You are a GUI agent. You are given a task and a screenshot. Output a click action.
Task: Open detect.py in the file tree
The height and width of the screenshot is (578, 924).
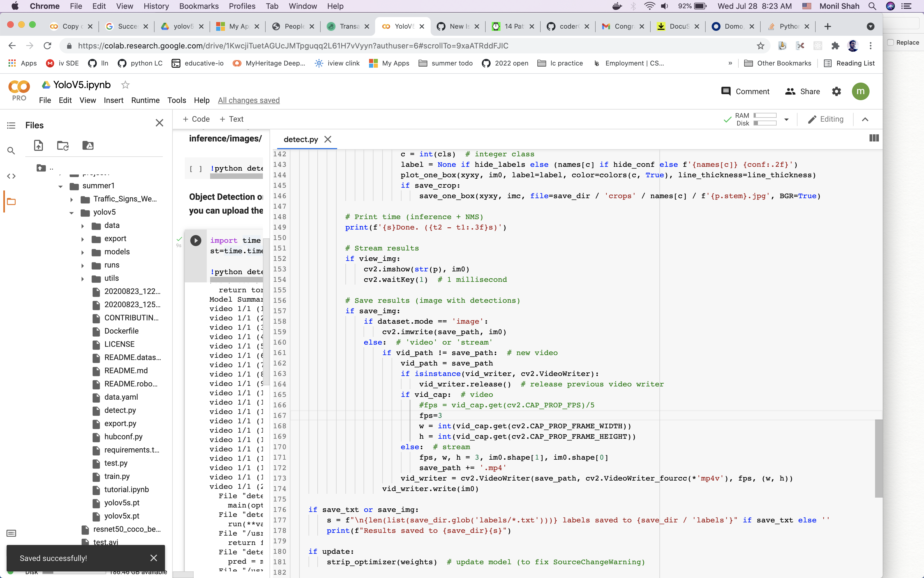[x=120, y=410]
